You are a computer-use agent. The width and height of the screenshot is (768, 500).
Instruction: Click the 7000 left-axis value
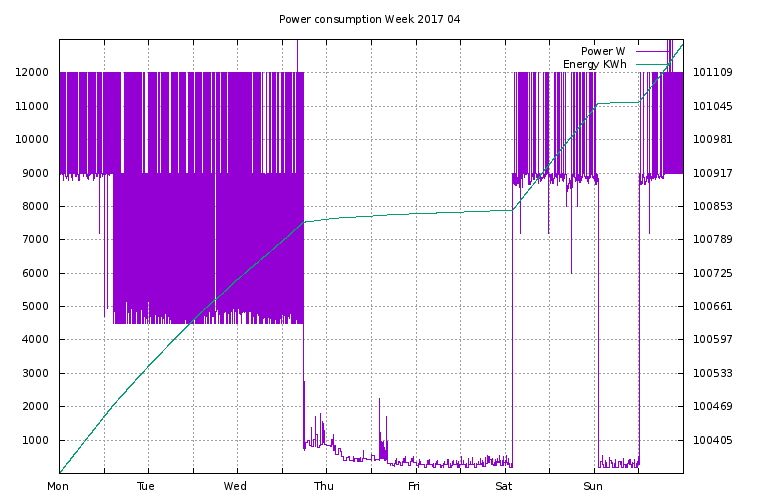(35, 239)
